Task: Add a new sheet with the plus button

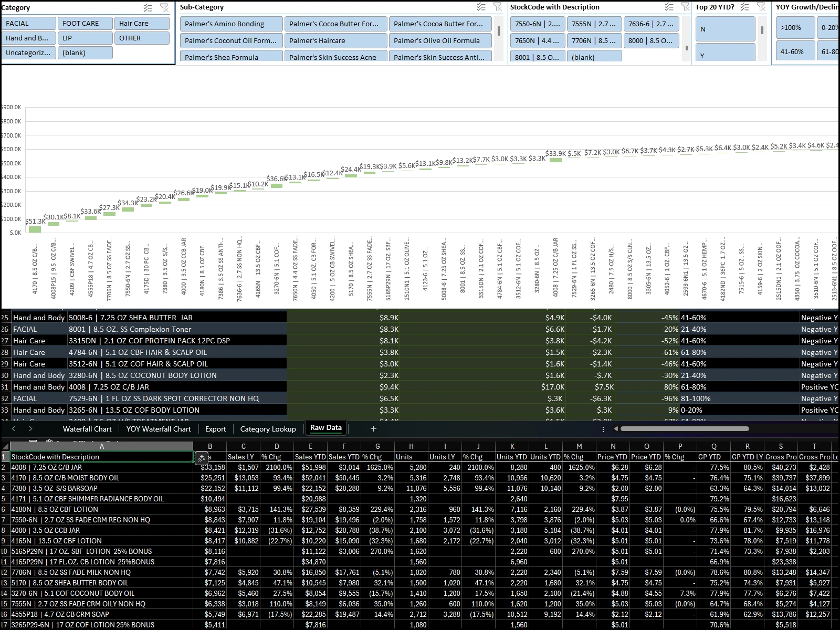Action: [x=373, y=429]
